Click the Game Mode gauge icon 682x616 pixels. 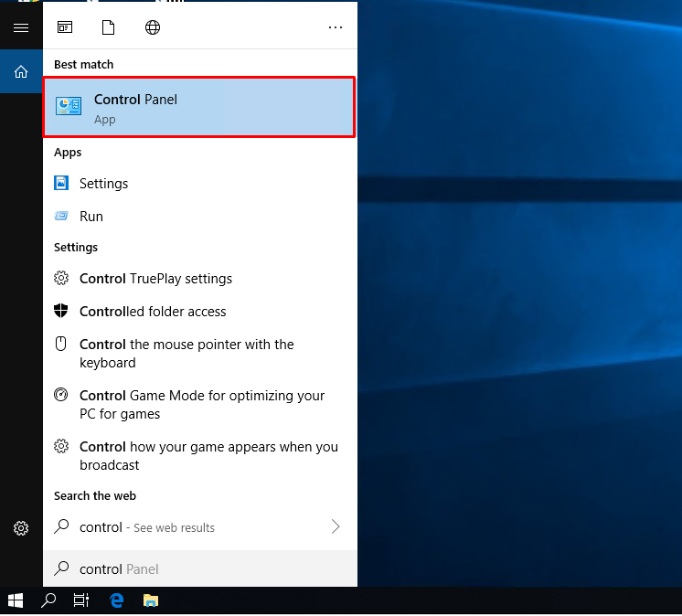pos(61,395)
